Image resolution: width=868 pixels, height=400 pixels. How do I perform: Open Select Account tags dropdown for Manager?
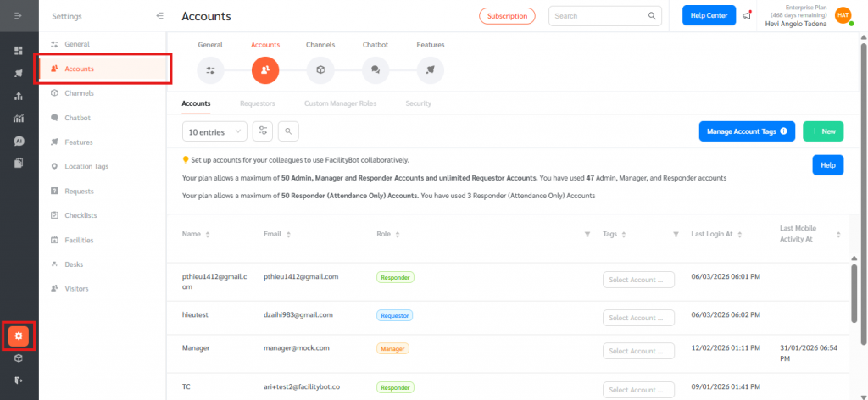point(638,351)
